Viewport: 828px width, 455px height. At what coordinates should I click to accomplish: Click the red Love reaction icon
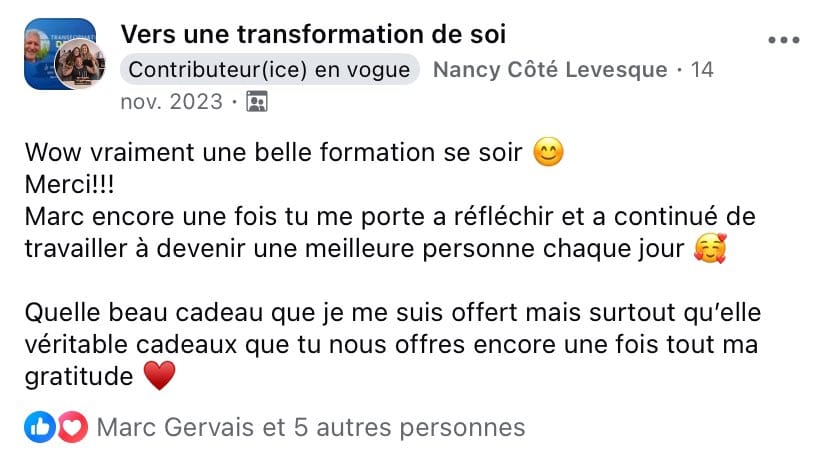click(71, 428)
